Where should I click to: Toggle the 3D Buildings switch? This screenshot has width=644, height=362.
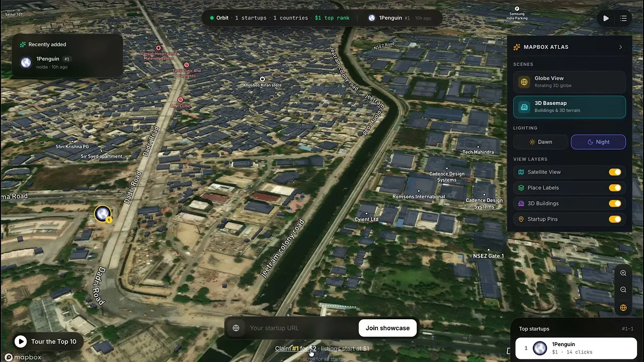[615, 203]
